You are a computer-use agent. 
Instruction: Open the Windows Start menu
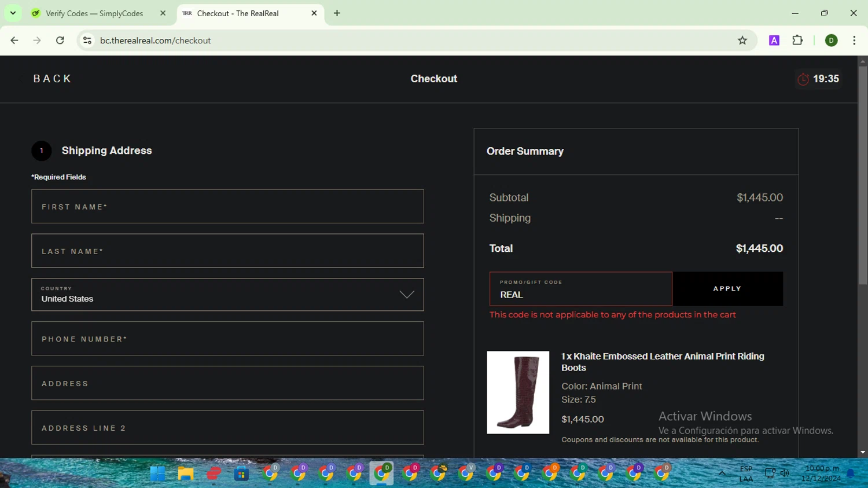157,474
